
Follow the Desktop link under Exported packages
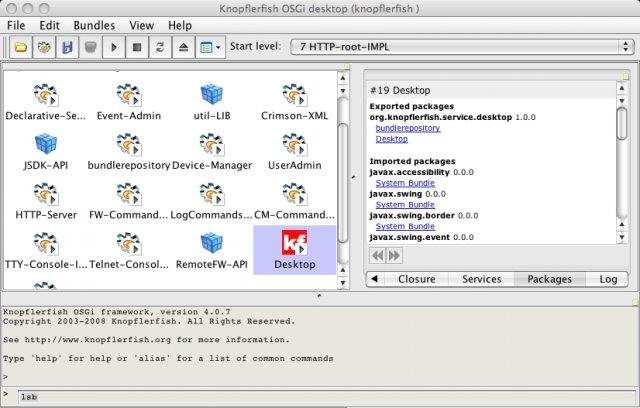[x=391, y=139]
